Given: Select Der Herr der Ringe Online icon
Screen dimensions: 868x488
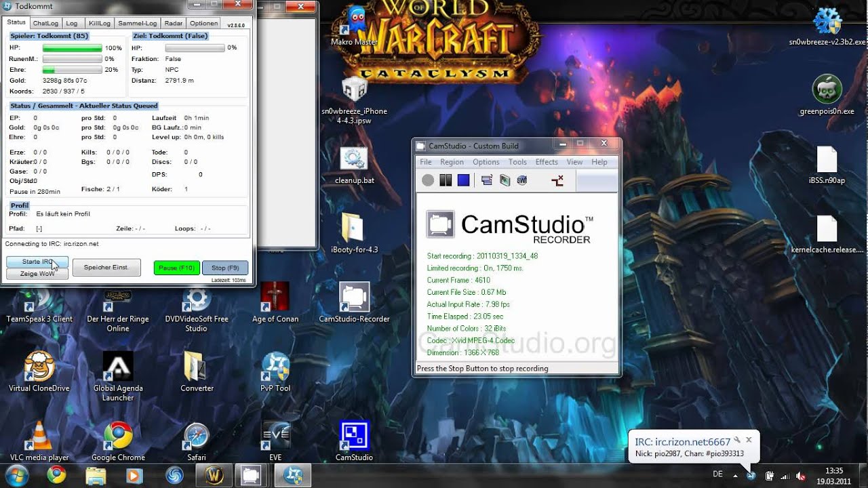Looking at the screenshot, I should tap(118, 308).
